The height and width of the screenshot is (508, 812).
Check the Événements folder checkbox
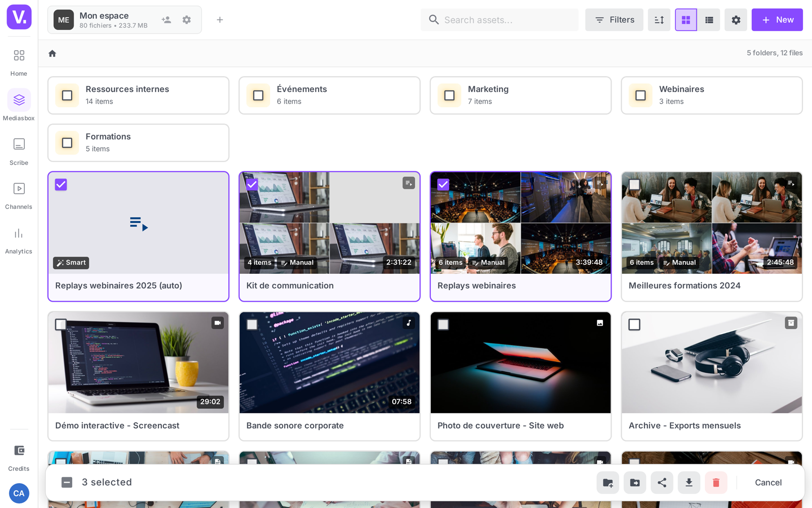(258, 96)
